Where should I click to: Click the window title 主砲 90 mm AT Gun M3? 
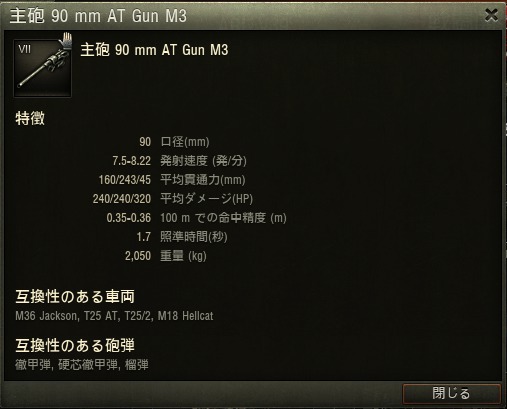[98, 16]
